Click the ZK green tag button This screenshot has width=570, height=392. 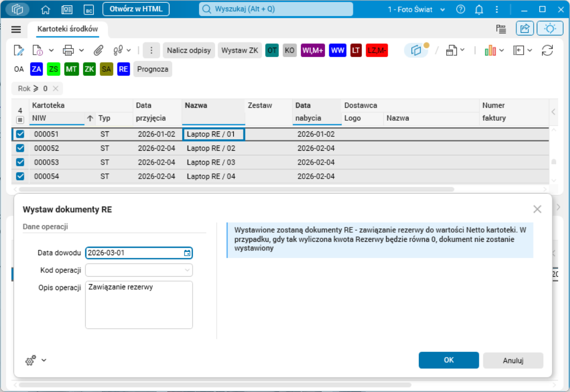[89, 69]
